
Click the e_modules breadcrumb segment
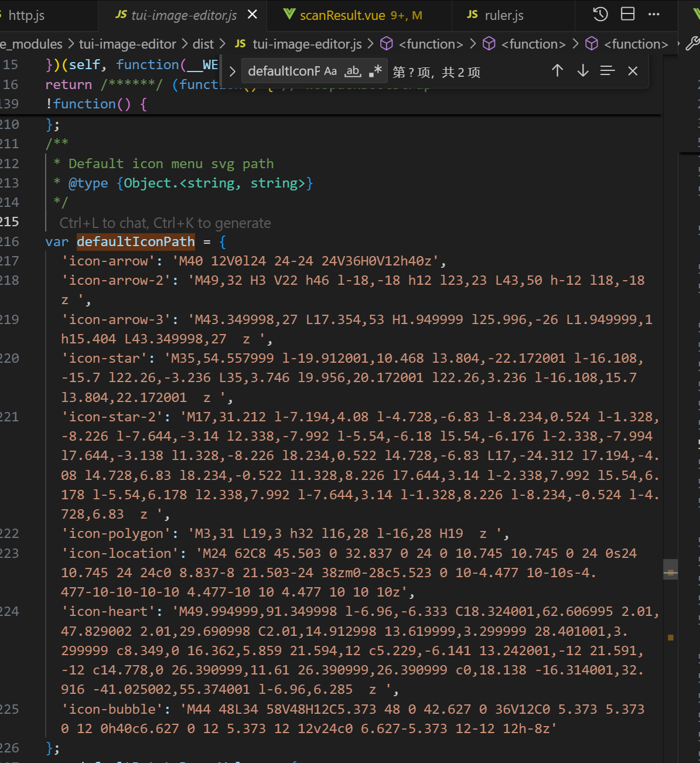pyautogui.click(x=31, y=44)
